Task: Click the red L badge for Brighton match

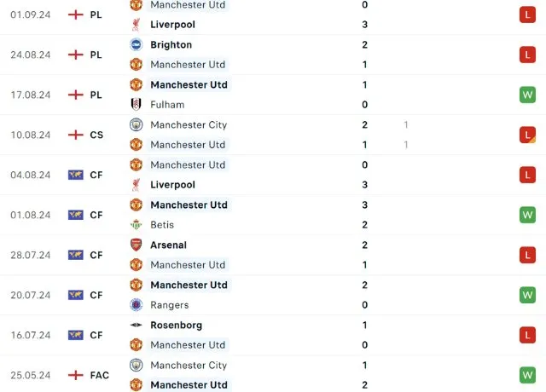Action: [x=528, y=55]
